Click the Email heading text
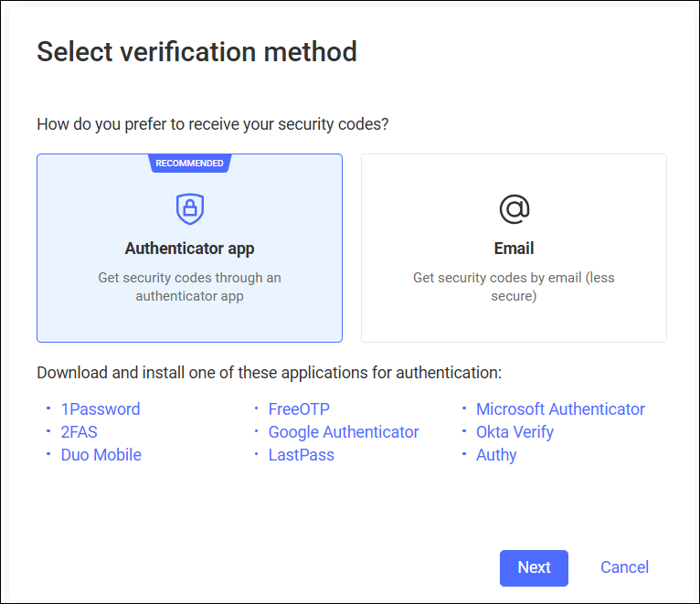The height and width of the screenshot is (604, 700). click(x=514, y=249)
